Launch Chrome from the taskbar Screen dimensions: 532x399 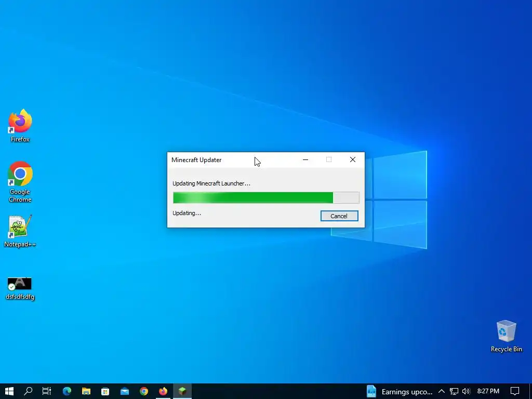[144, 391]
